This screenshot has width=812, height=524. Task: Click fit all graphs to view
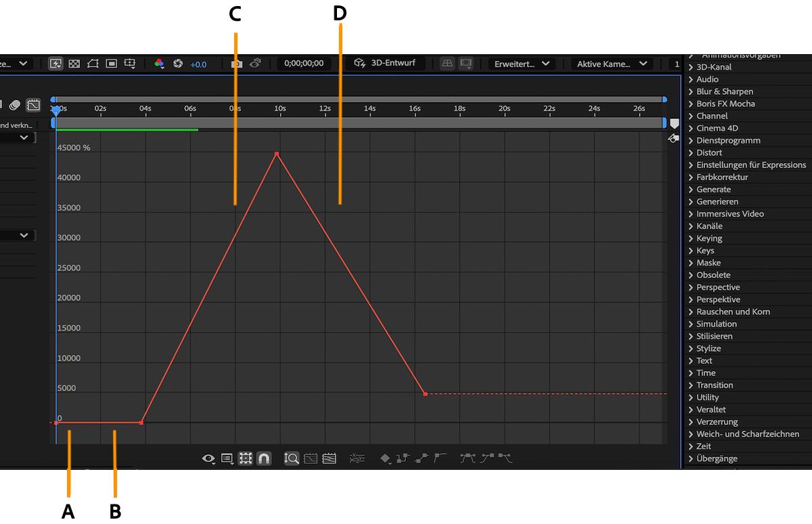point(329,458)
